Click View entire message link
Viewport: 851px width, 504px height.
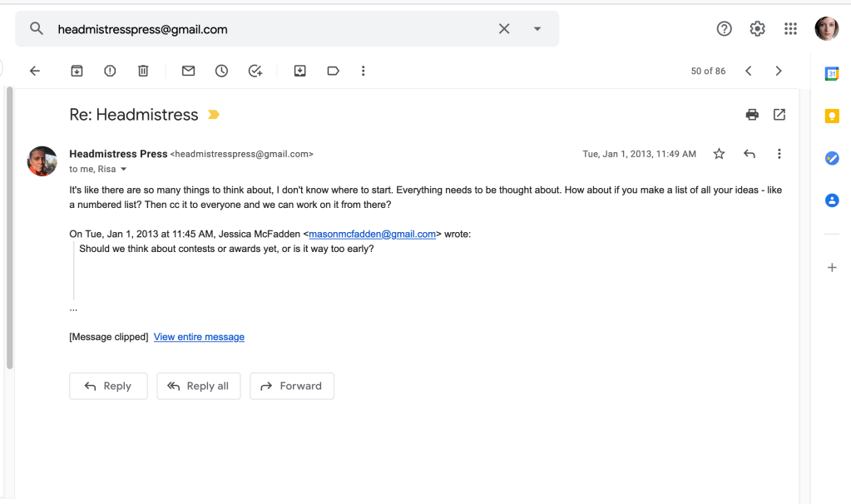199,337
